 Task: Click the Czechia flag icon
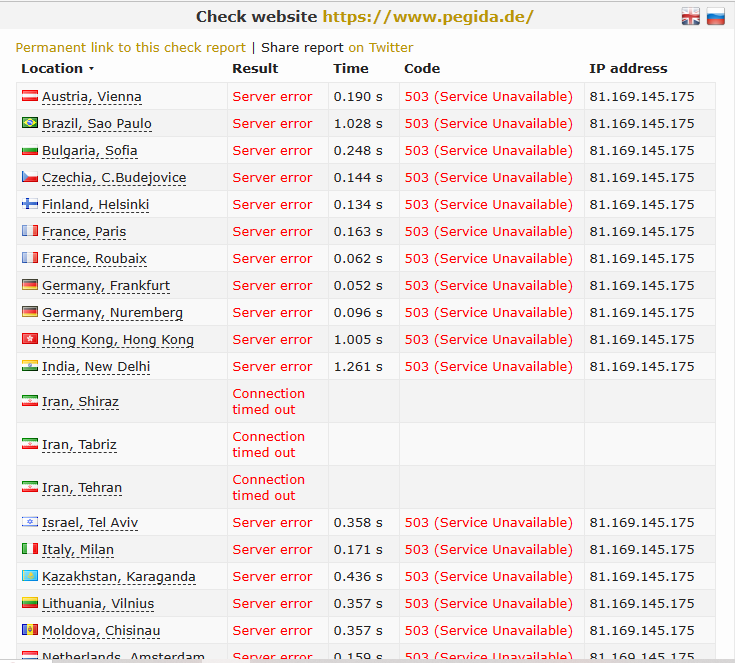click(x=30, y=177)
